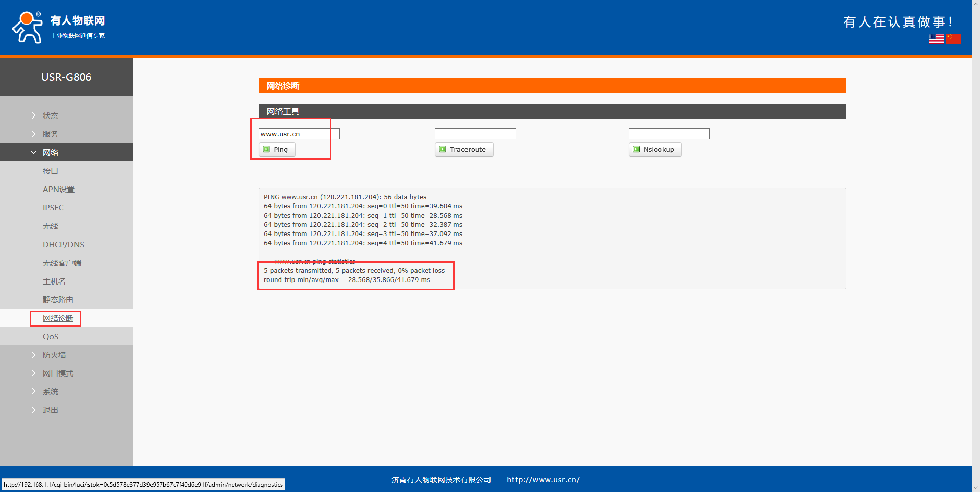Click the green Ping start icon
The width and height of the screenshot is (980, 492).
tap(266, 149)
